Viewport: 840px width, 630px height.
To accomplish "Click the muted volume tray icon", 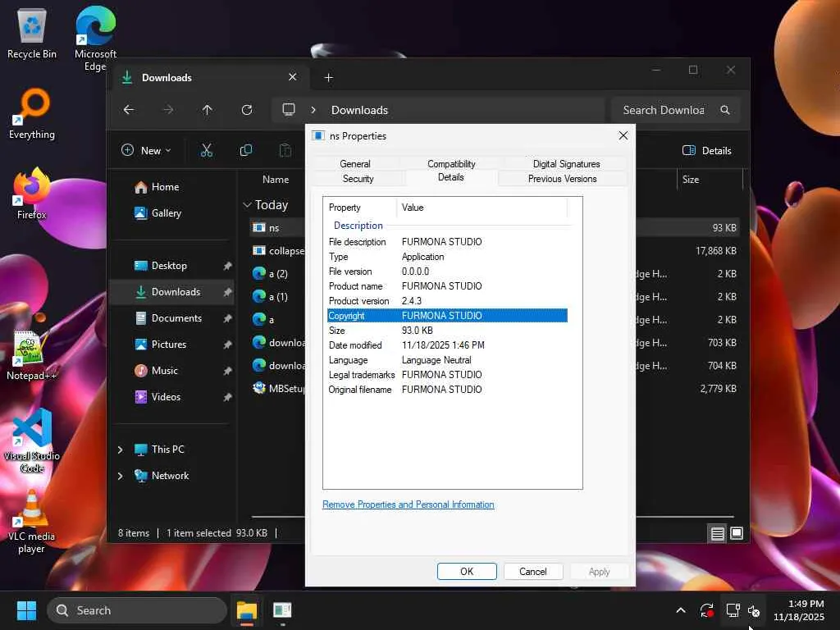I will coord(754,610).
